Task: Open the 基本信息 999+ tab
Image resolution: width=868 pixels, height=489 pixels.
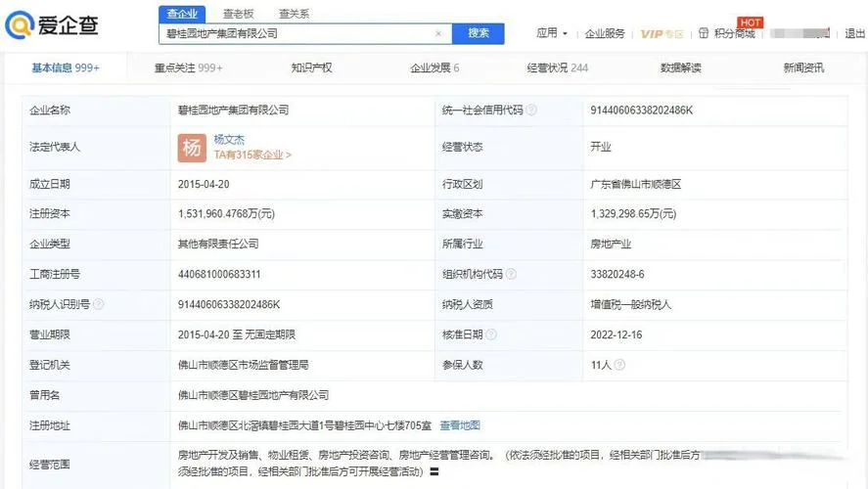Action: (x=66, y=68)
